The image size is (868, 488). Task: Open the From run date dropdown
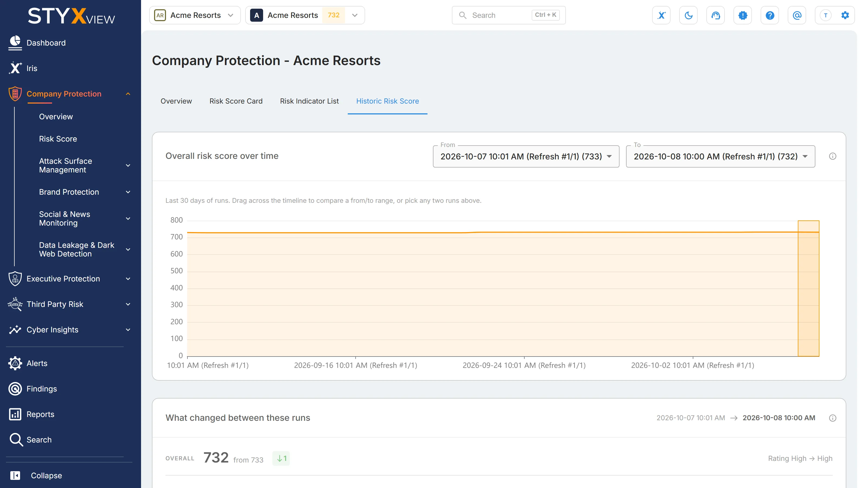point(526,156)
